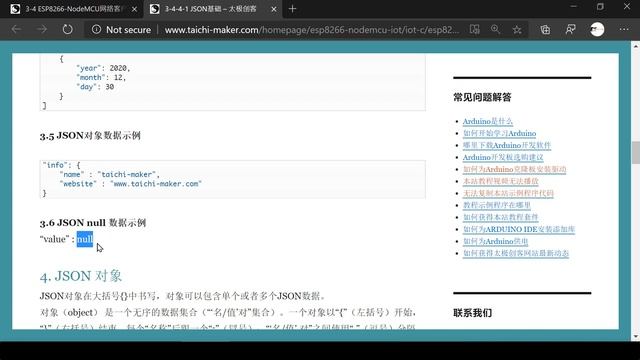Image resolution: width=640 pixels, height=360 pixels.
Task: Close the 3-4-4-1 JSON tab
Action: point(274,9)
